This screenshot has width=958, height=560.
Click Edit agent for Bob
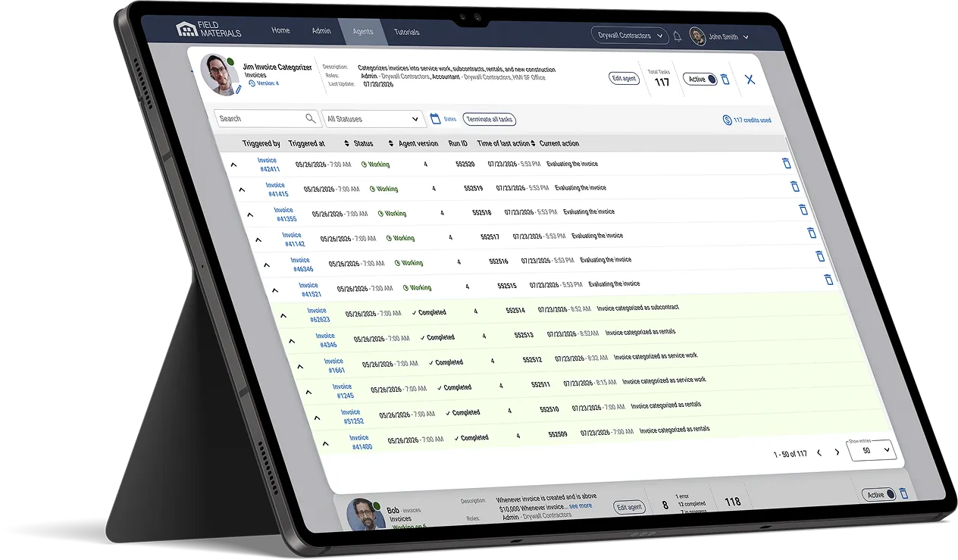pos(629,507)
